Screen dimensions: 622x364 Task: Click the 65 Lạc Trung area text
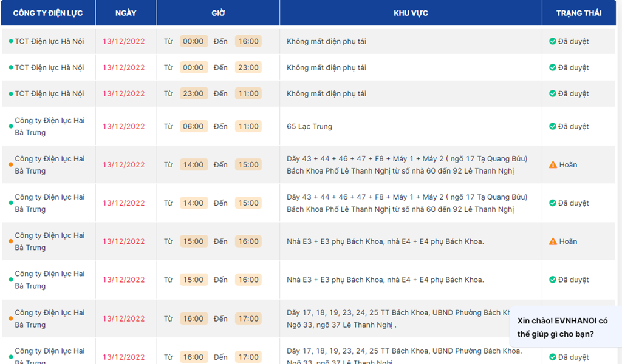pos(309,126)
